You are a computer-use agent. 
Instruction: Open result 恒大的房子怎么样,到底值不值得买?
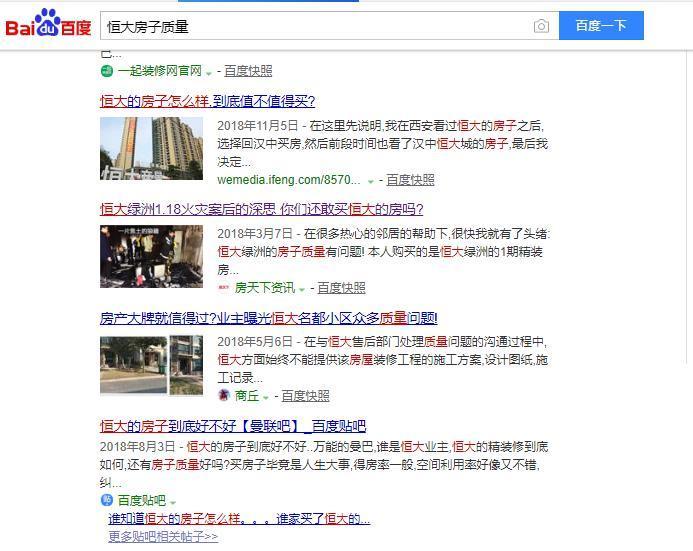pyautogui.click(x=207, y=101)
